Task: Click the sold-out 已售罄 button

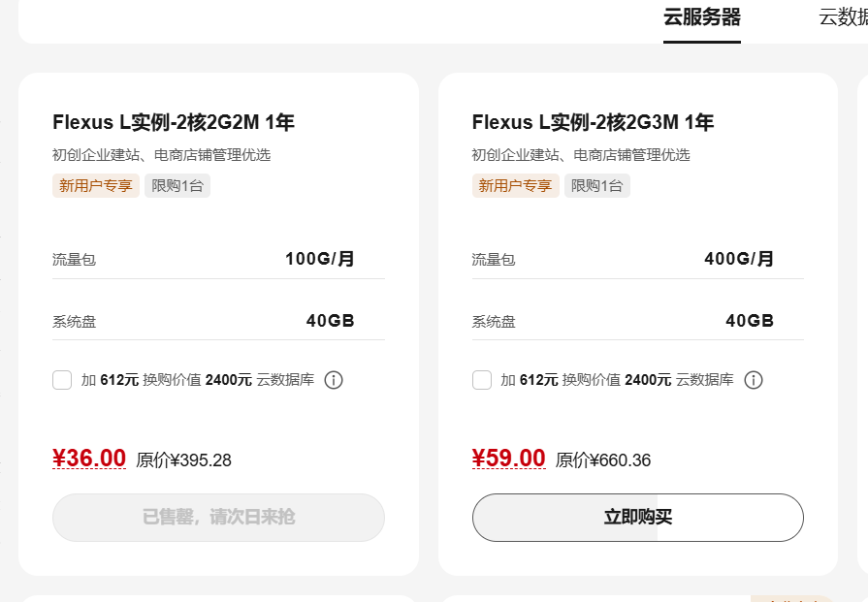Action: click(x=218, y=518)
